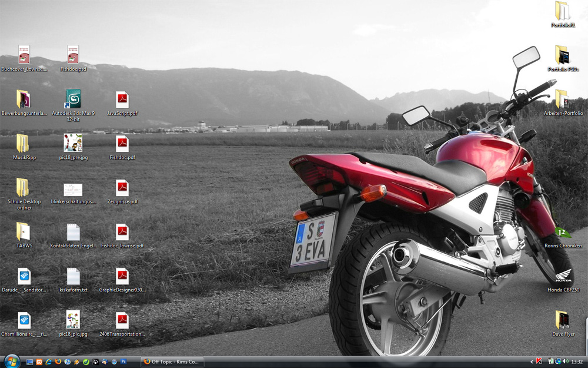The width and height of the screenshot is (588, 368).
Task: Select the Autodesk 3ds Max 9 shortcut
Action: pyautogui.click(x=73, y=98)
